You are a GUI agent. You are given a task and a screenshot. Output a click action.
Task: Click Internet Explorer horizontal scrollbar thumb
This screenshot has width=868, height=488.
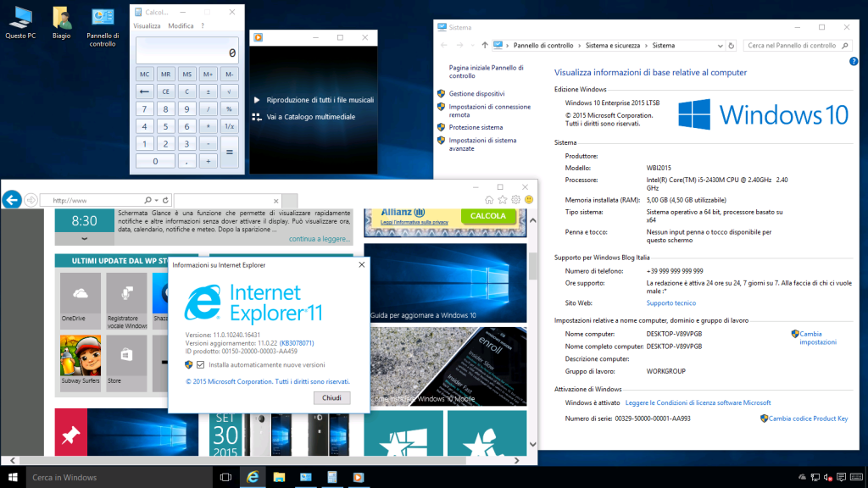pos(243,460)
